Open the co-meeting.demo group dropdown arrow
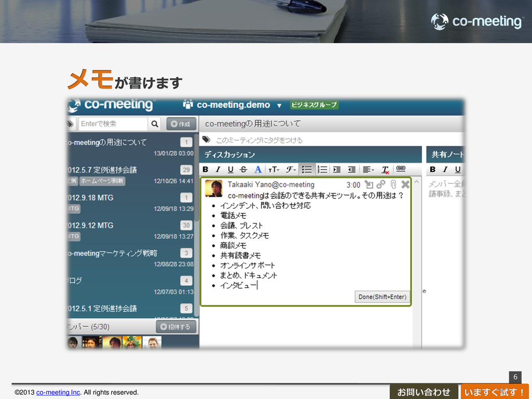Image resolution: width=532 pixels, height=399 pixels. (279, 105)
